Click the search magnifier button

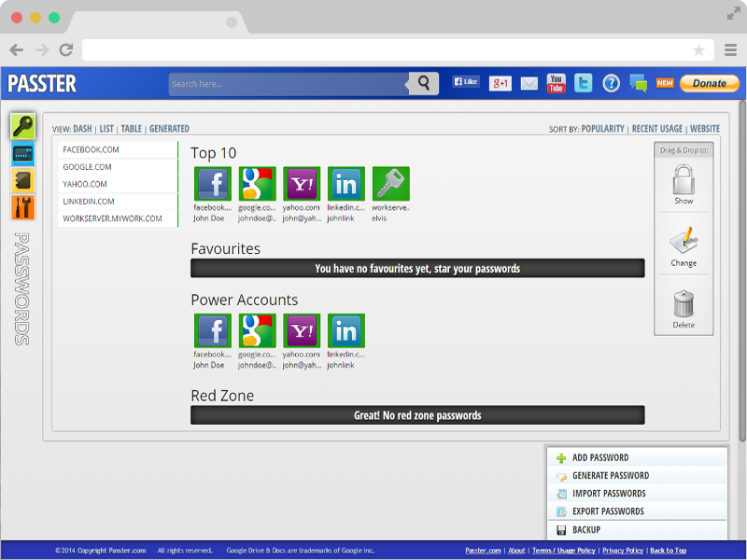[x=424, y=83]
